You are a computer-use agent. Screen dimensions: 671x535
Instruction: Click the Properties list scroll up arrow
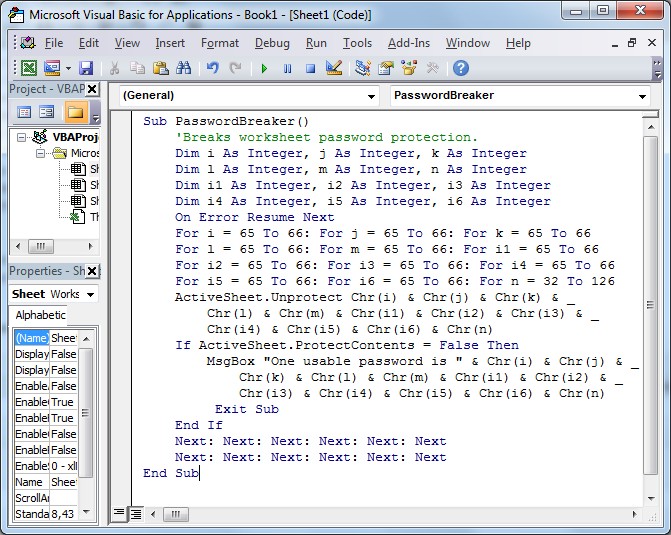click(x=86, y=339)
